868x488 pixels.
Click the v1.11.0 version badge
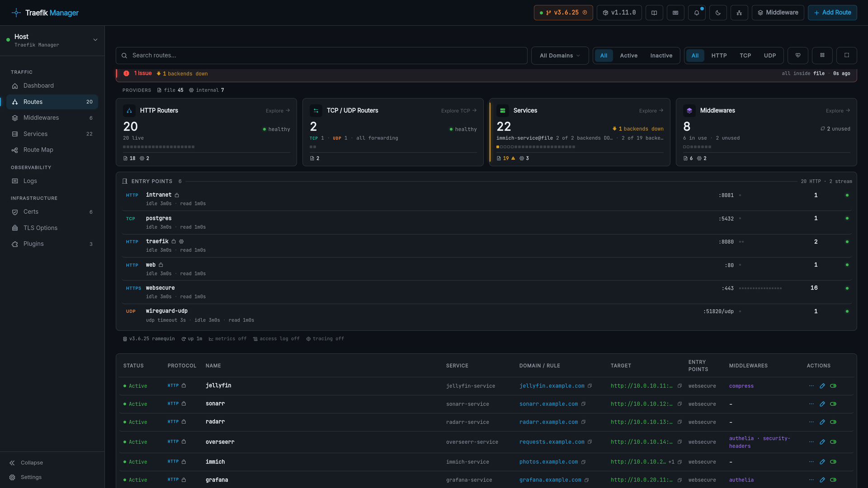619,13
